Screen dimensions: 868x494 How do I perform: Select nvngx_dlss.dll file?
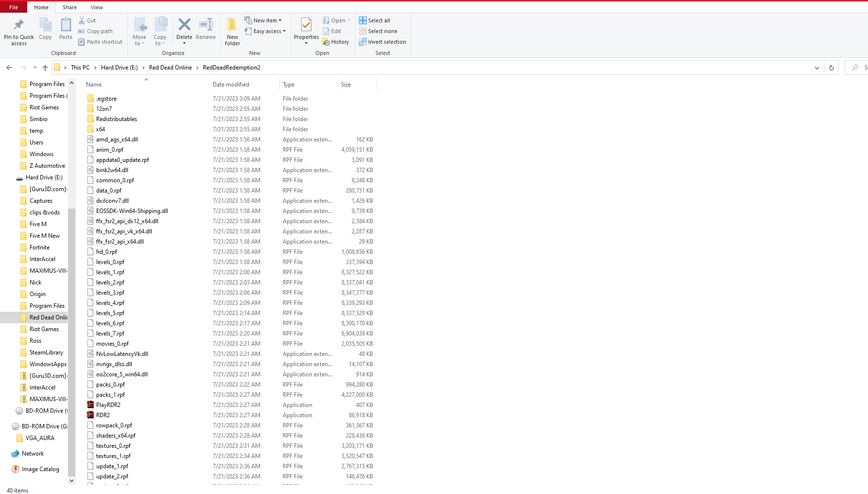pyautogui.click(x=114, y=364)
